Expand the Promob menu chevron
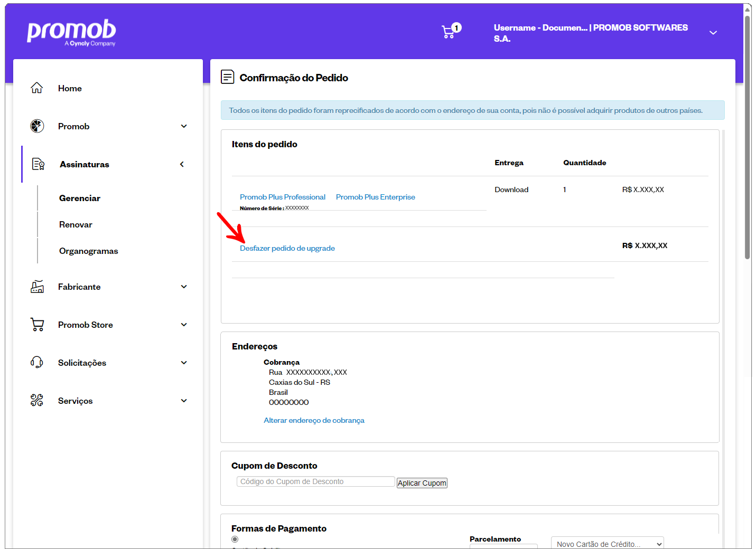Screen dimensions: 756x549 click(x=184, y=126)
